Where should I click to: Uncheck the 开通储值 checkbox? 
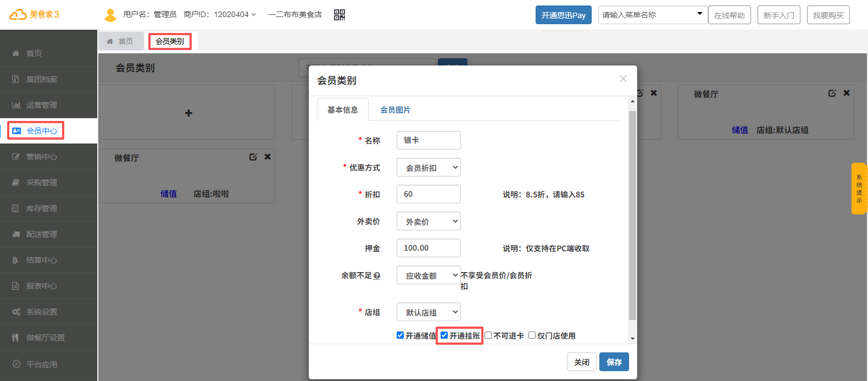[x=400, y=335]
